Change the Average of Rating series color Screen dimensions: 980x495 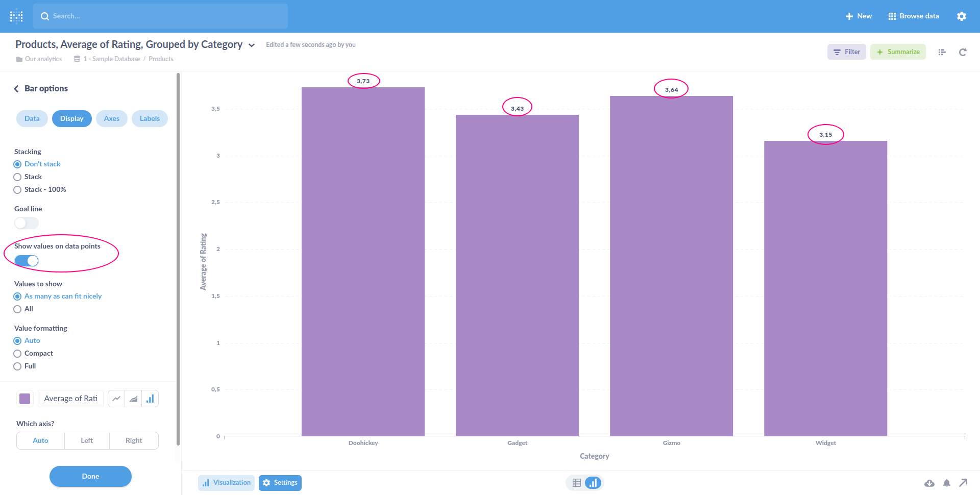[24, 399]
